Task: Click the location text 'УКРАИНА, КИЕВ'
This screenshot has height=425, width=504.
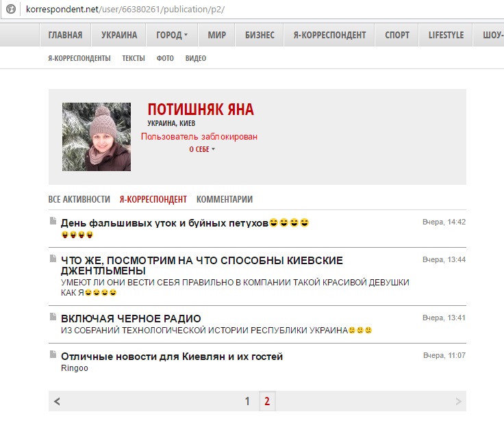Action: pyautogui.click(x=171, y=123)
